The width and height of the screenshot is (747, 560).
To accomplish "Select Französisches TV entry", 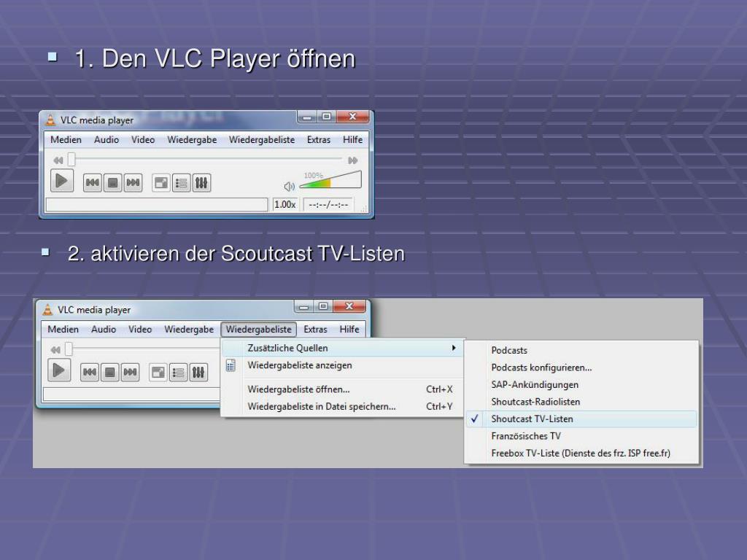I will coord(581,436).
